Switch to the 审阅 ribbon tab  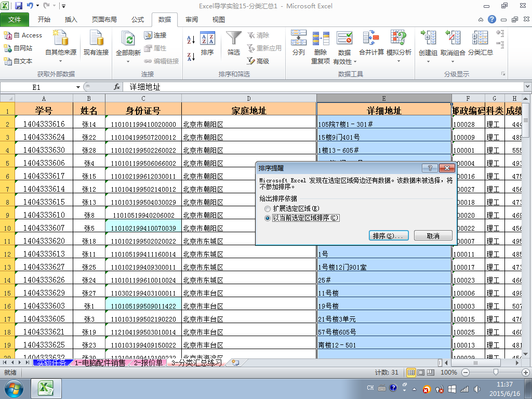192,19
